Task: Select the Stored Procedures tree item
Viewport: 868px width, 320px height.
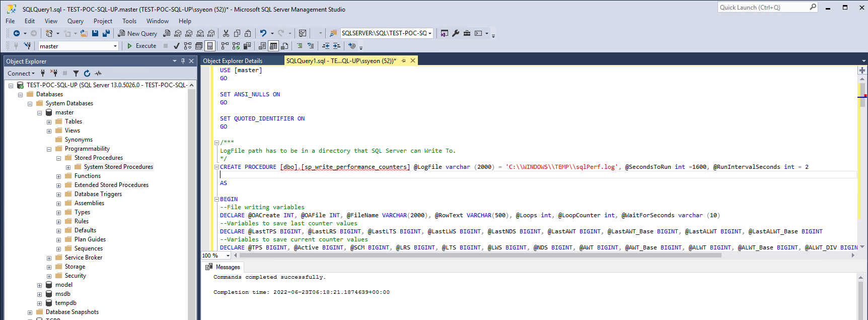Action: (99, 158)
